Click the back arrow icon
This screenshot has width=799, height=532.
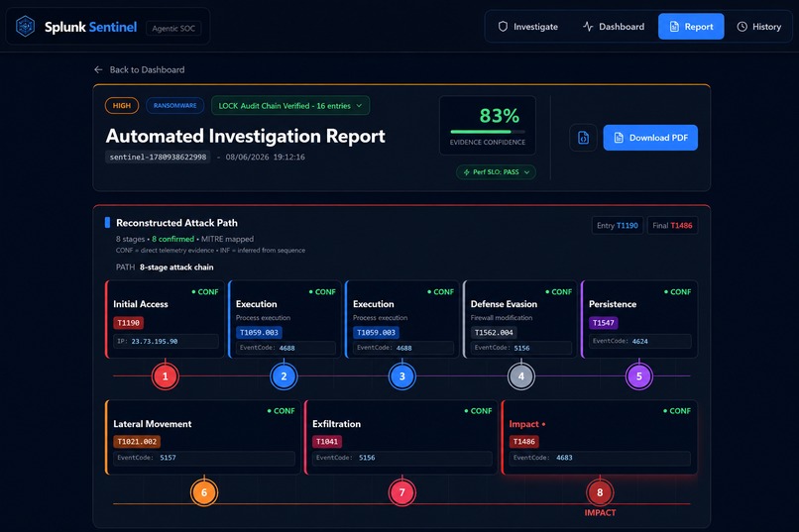pos(98,69)
